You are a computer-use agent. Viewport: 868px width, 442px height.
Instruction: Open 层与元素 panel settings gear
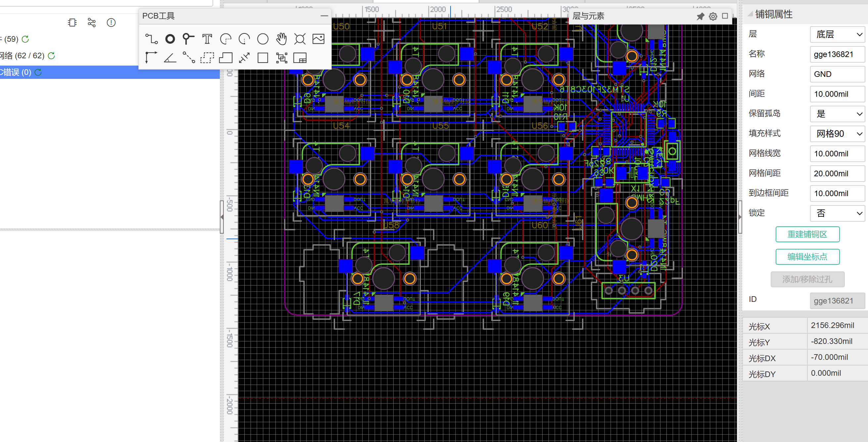[713, 16]
